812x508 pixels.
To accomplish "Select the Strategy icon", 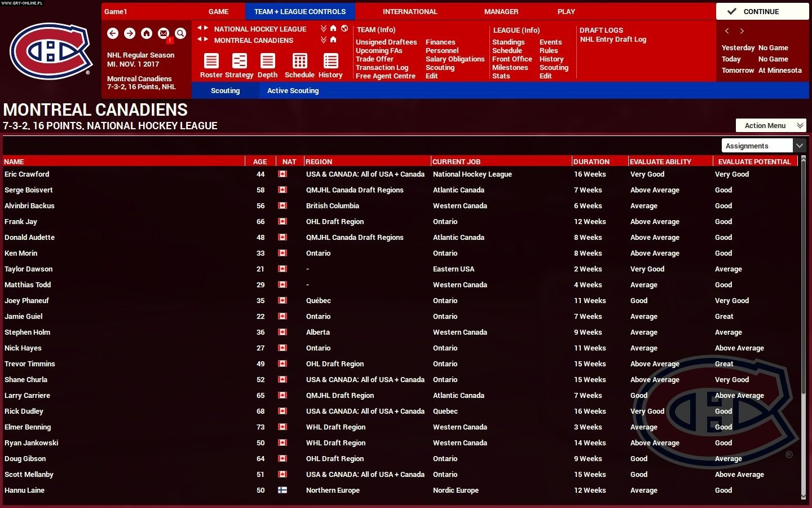I will pos(240,62).
